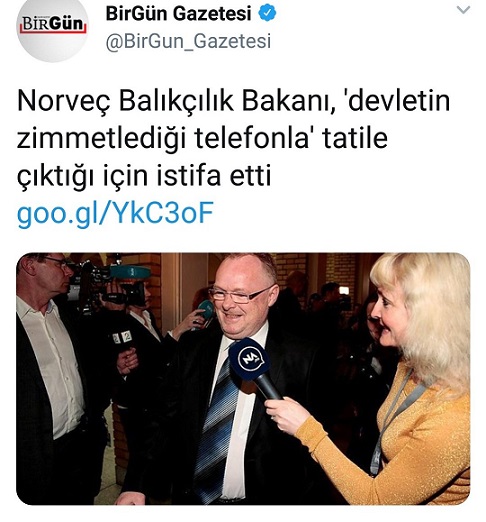
Task: Click the blue verified badge
Action: pyautogui.click(x=268, y=13)
